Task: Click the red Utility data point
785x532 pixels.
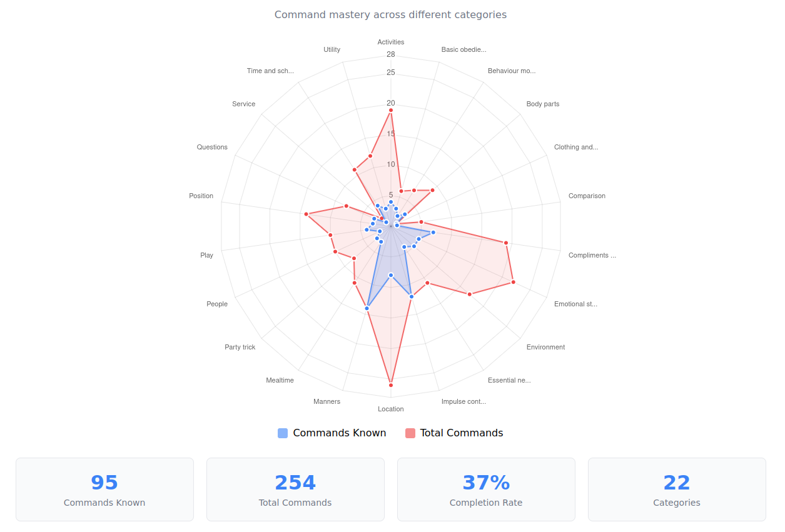Action: click(370, 156)
